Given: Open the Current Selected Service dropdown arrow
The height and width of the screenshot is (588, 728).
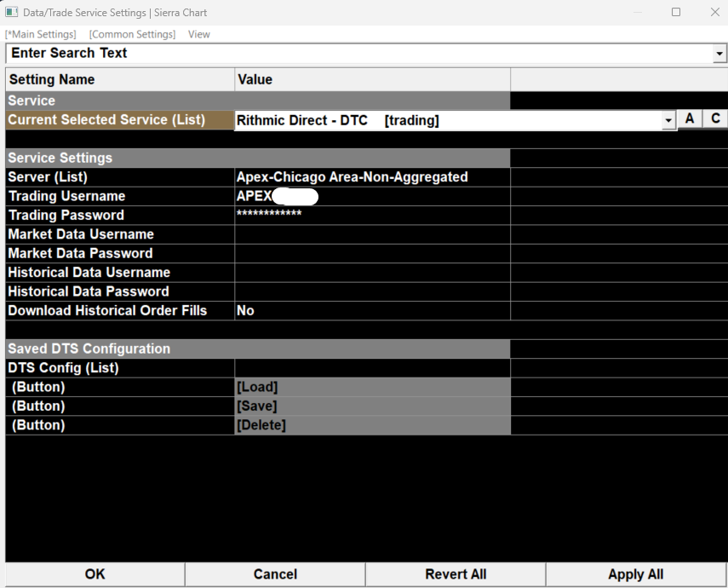Looking at the screenshot, I should (x=668, y=120).
